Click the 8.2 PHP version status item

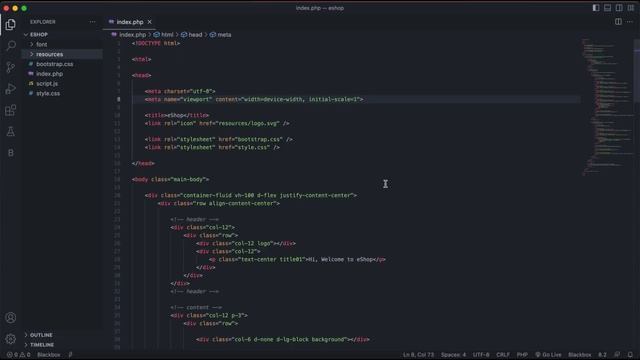coord(602,355)
